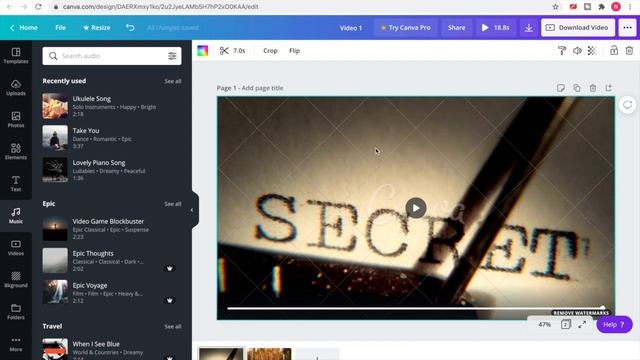Click Try Canva Pro button
The width and height of the screenshot is (640, 360).
[405, 28]
